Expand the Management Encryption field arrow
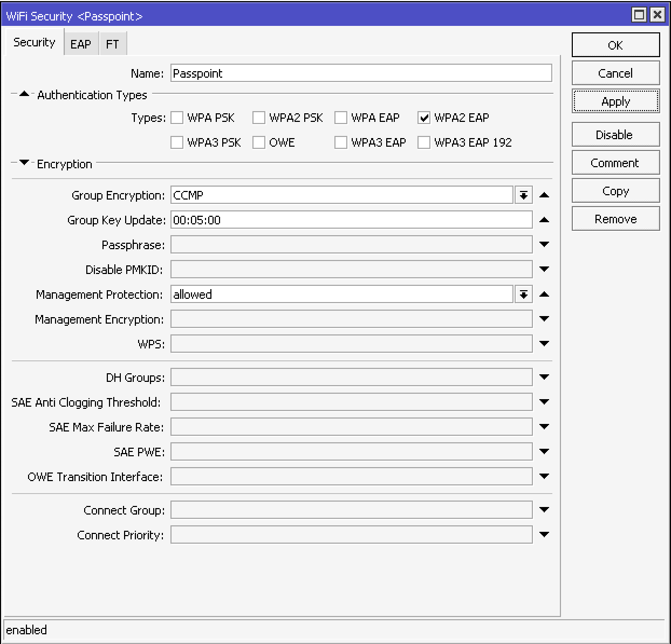Screen dimensions: 671x644 544,319
